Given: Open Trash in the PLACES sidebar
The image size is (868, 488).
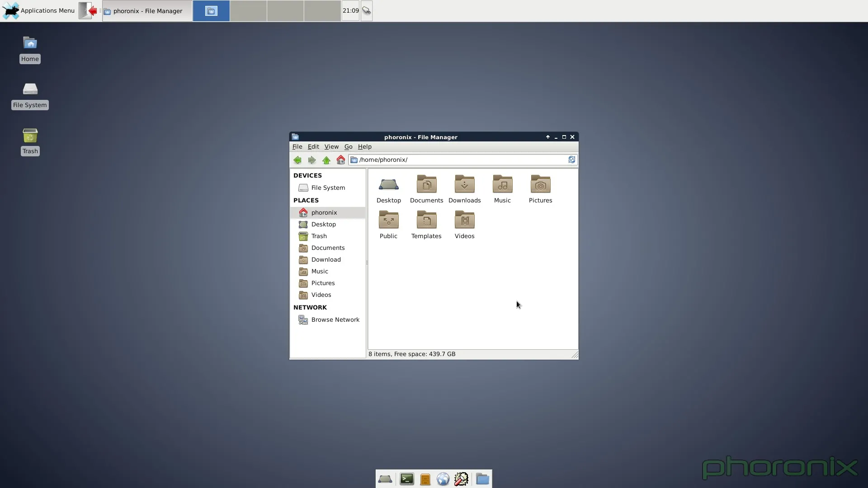Looking at the screenshot, I should pos(327,236).
